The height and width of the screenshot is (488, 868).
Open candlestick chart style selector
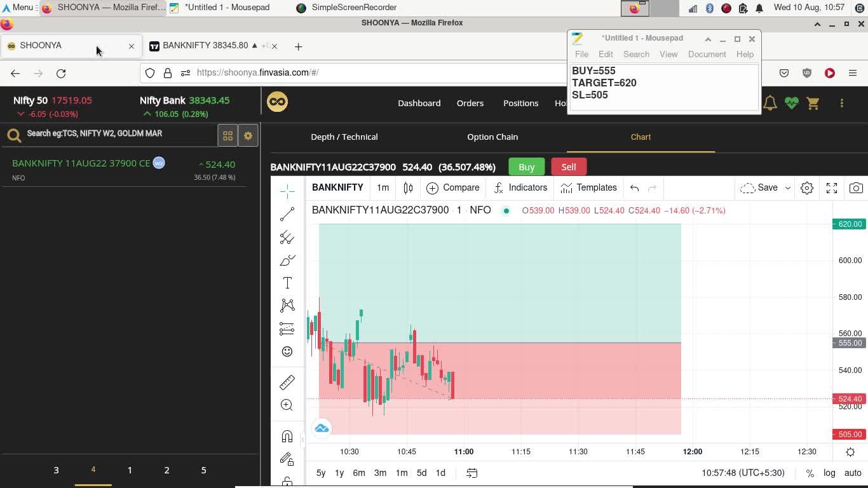click(409, 187)
